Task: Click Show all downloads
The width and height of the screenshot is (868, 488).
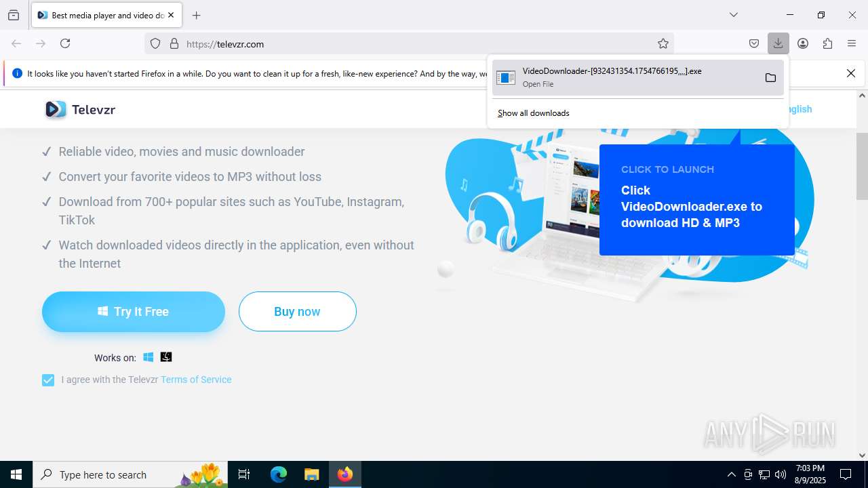Action: (534, 113)
